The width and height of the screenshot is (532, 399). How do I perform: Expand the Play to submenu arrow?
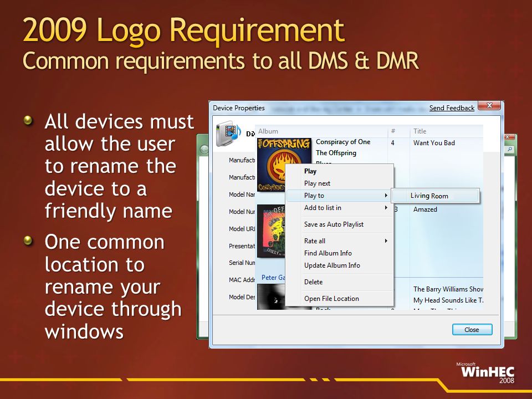coord(386,196)
